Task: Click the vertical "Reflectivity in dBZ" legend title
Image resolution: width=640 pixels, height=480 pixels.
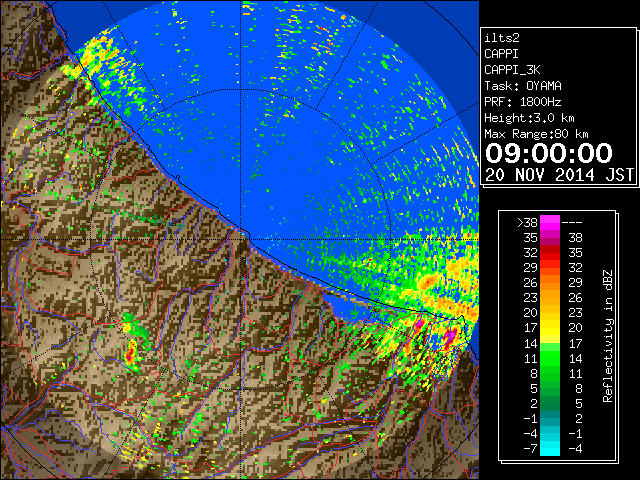Action: click(608, 336)
